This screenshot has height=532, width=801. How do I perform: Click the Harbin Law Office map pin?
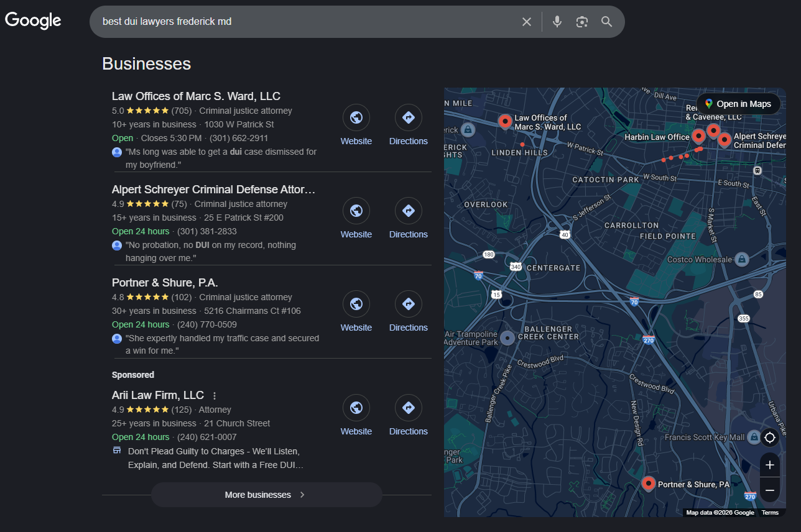click(x=698, y=136)
